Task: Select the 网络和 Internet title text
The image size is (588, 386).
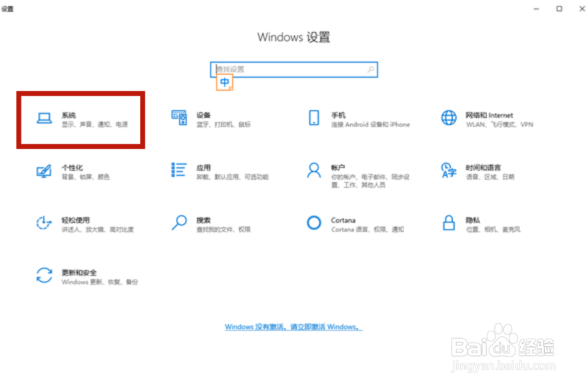Action: pos(489,115)
